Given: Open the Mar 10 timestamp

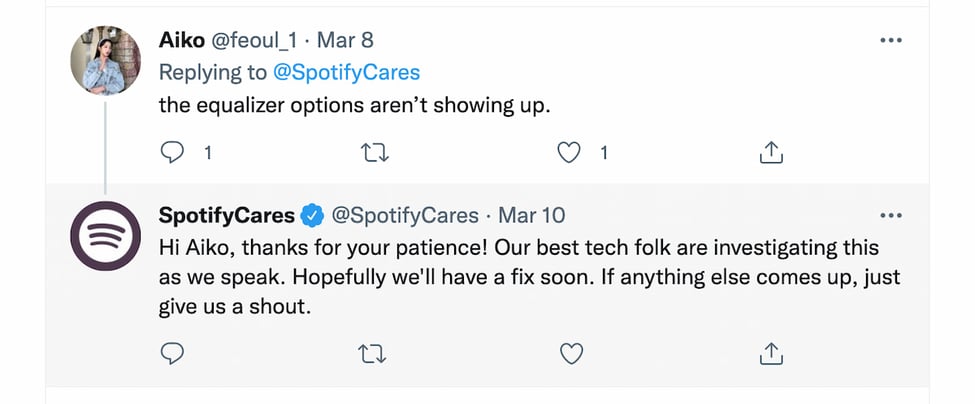Looking at the screenshot, I should (x=532, y=216).
